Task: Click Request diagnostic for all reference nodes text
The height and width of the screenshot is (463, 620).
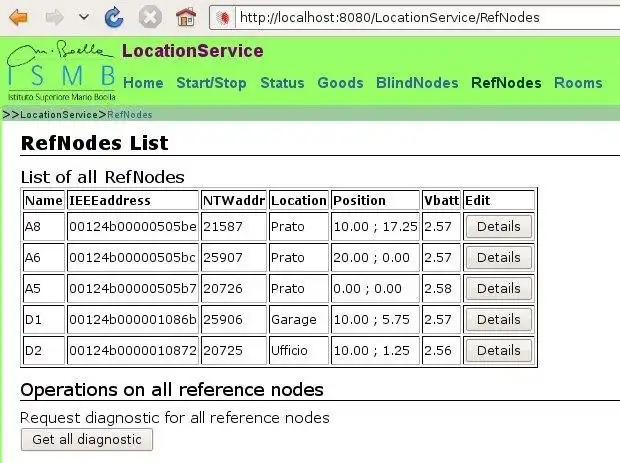Action: 174,418
